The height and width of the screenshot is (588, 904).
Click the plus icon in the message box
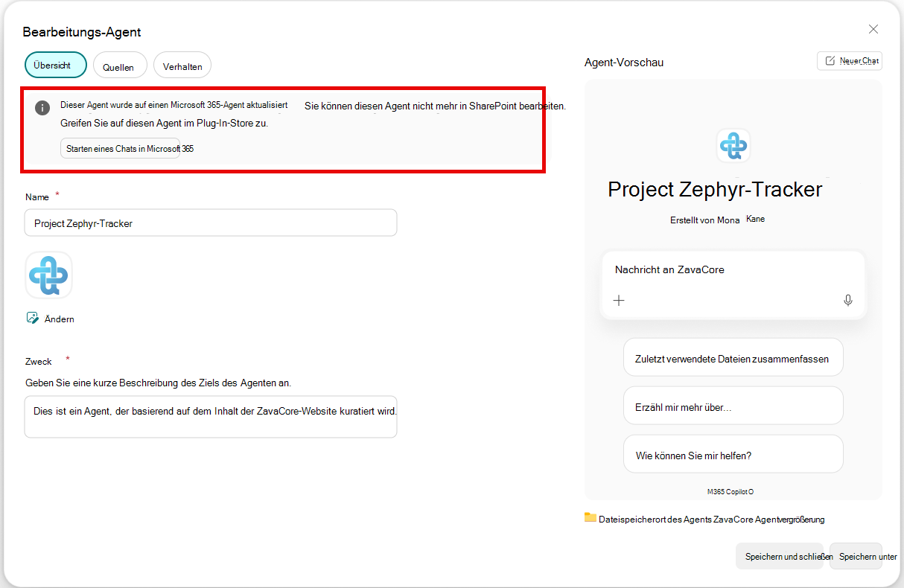click(x=619, y=301)
